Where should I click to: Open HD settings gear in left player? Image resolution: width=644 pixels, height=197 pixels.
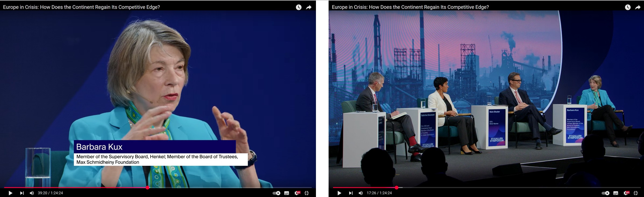(297, 193)
